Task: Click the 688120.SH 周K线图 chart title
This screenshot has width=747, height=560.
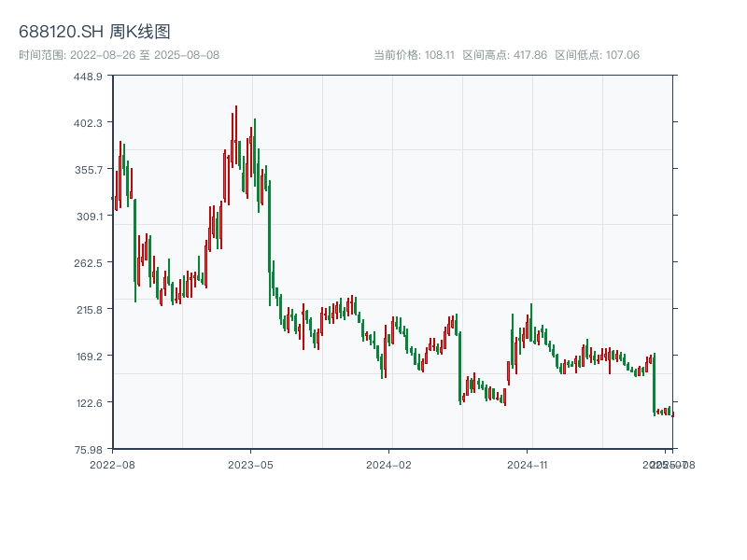Action: coord(94,33)
